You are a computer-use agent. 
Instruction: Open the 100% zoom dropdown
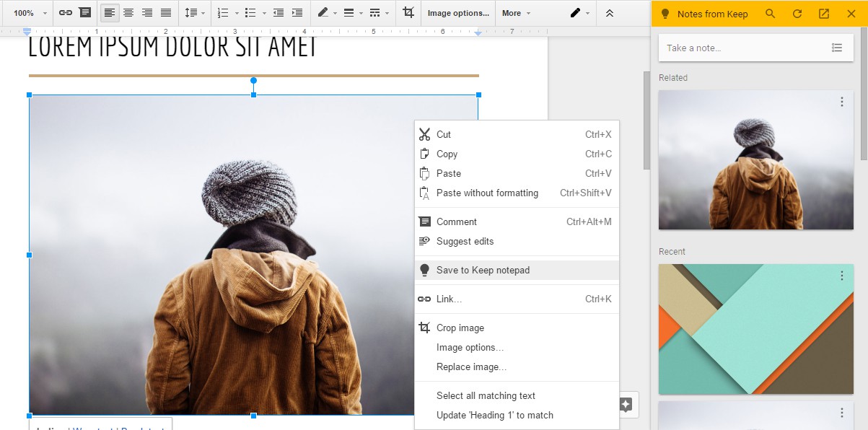[30, 13]
